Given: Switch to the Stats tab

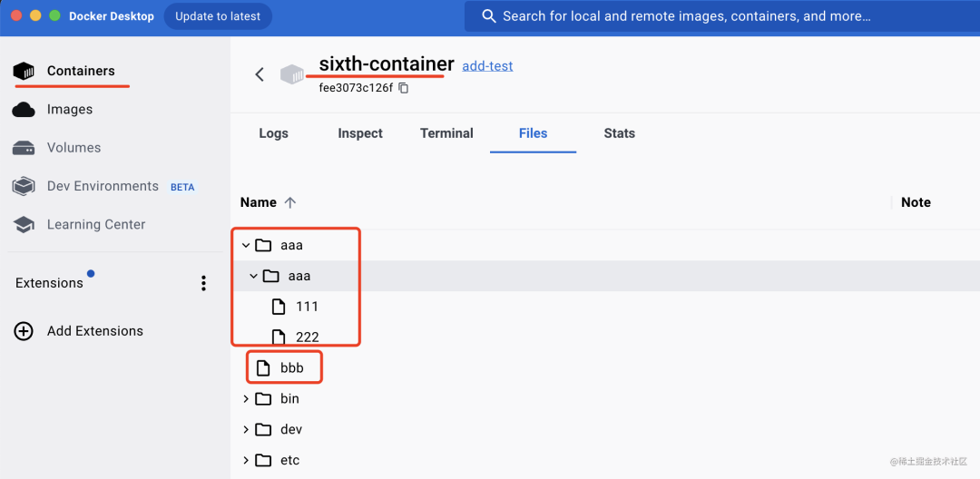Looking at the screenshot, I should pyautogui.click(x=619, y=133).
